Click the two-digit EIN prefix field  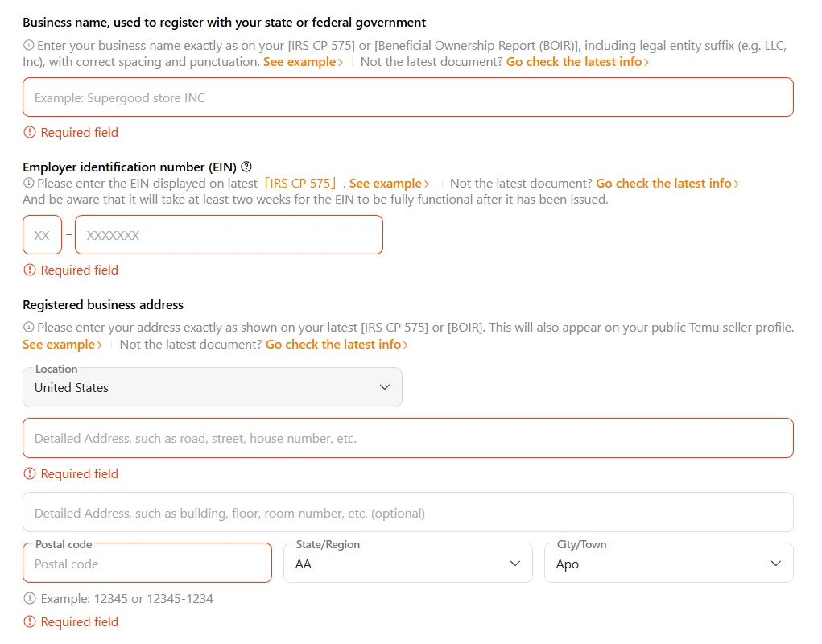click(42, 234)
